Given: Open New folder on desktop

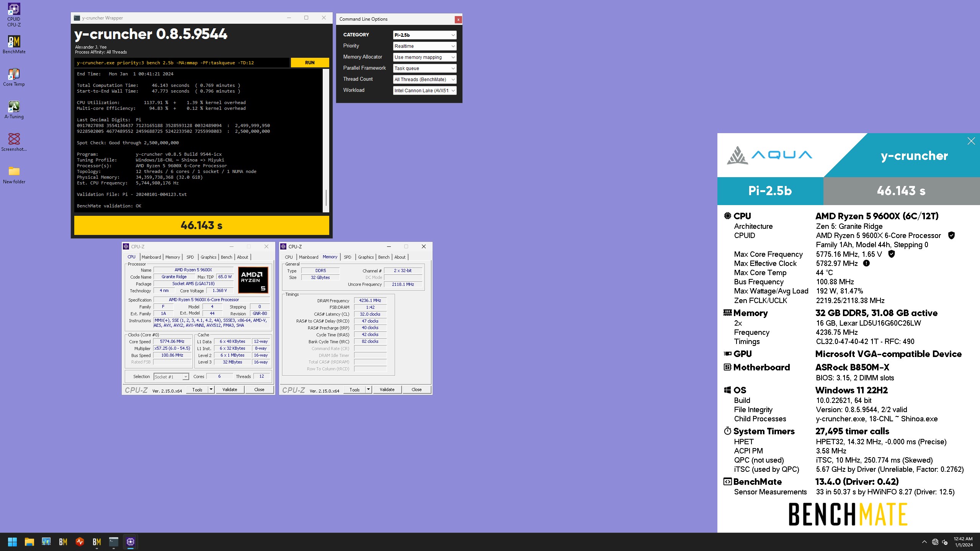Looking at the screenshot, I should pos(14,175).
